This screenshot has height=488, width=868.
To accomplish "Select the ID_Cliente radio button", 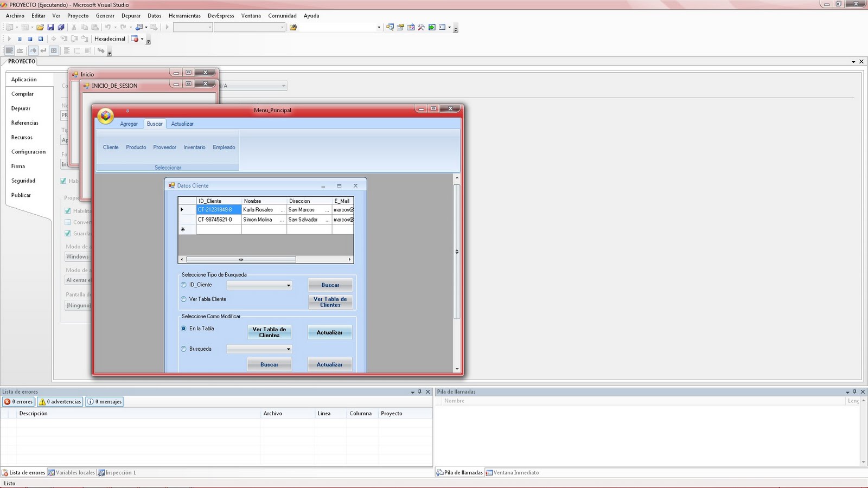I will (183, 285).
